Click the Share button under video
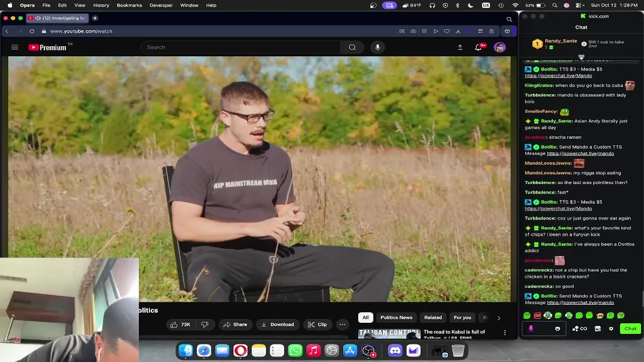 pyautogui.click(x=235, y=324)
